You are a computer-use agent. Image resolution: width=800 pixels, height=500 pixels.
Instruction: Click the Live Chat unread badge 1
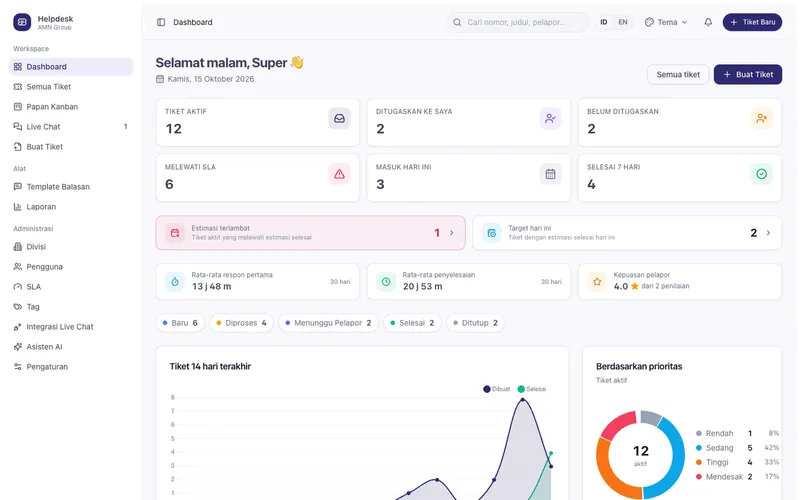tap(126, 127)
